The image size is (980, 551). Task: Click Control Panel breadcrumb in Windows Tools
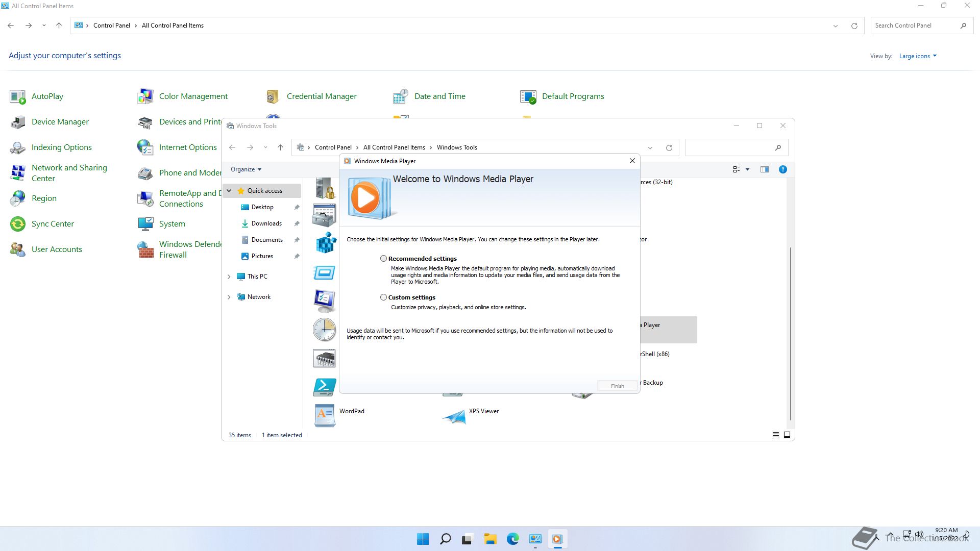tap(333, 147)
